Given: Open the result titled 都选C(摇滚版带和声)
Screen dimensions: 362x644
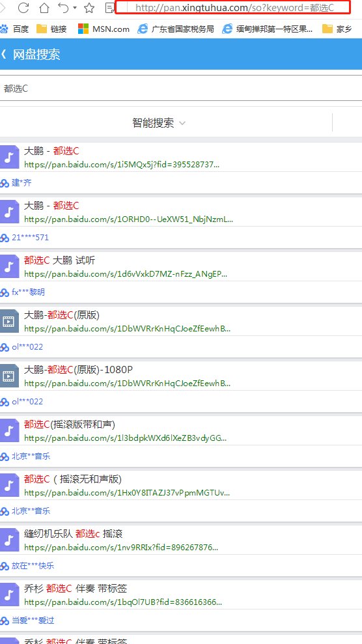Looking at the screenshot, I should 70,425.
